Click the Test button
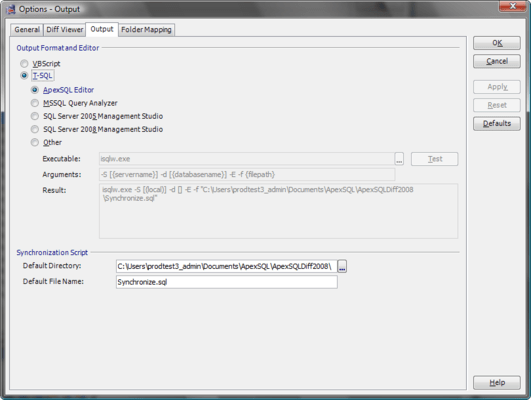Image resolution: width=531 pixels, height=400 pixels. [x=434, y=159]
